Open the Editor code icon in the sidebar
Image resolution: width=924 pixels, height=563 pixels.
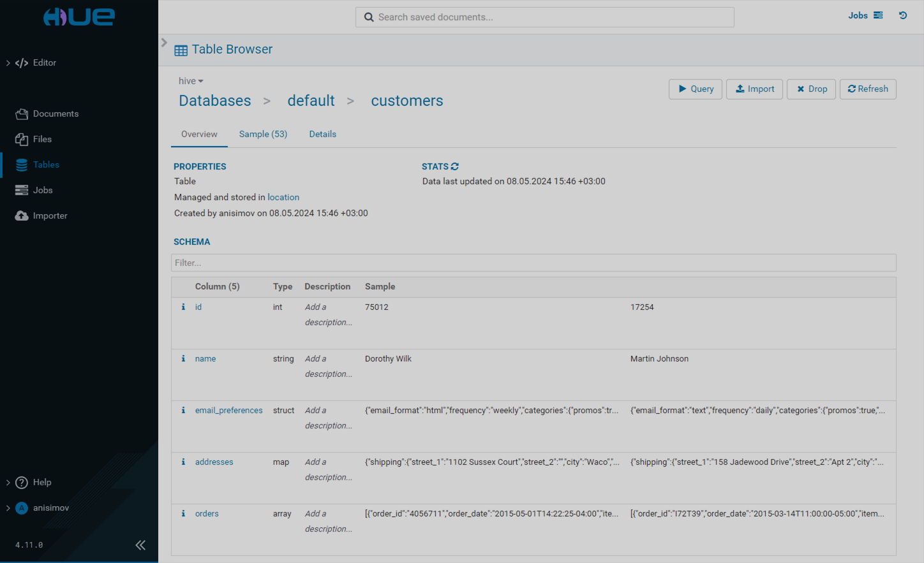tap(22, 62)
